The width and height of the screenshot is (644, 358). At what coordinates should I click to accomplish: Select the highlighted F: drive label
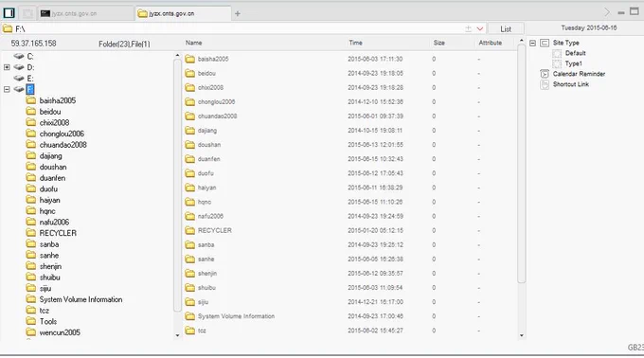pos(30,89)
